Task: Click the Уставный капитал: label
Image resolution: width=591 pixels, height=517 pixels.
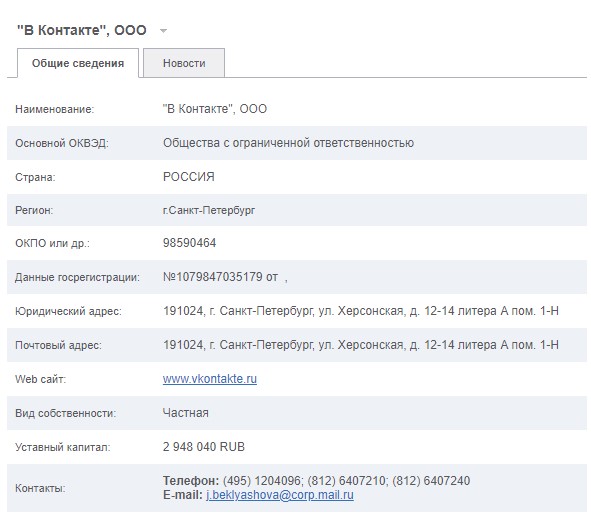Action: pos(63,447)
